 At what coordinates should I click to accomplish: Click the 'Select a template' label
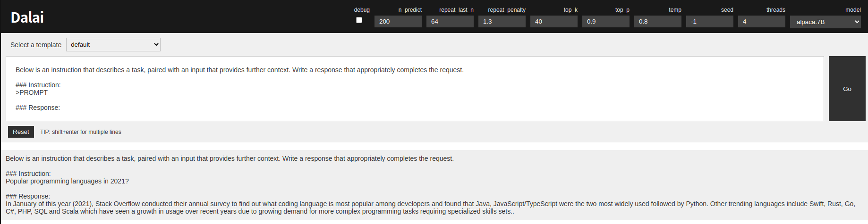(36, 45)
